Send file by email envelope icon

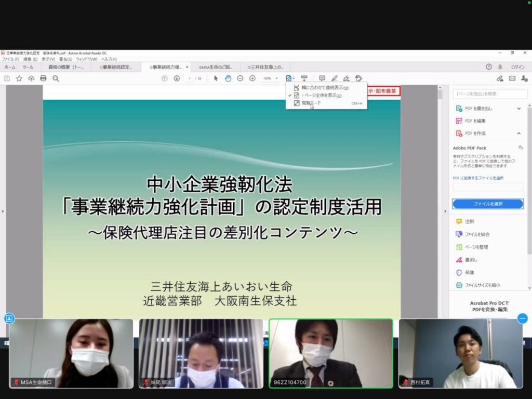point(512,78)
